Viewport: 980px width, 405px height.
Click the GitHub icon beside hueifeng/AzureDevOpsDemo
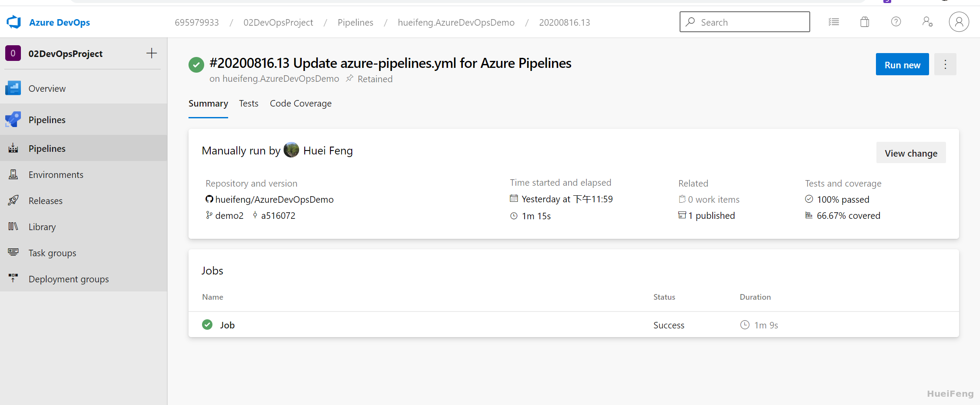click(x=209, y=199)
